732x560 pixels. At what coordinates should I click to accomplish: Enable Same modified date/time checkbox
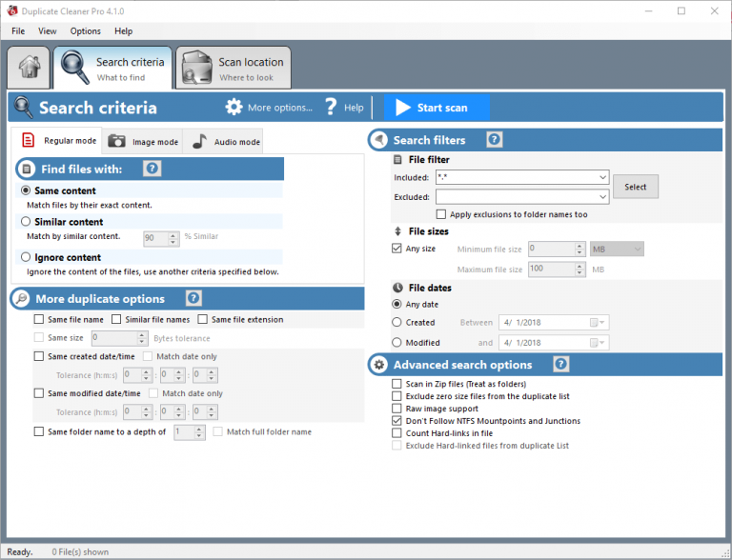coord(39,393)
